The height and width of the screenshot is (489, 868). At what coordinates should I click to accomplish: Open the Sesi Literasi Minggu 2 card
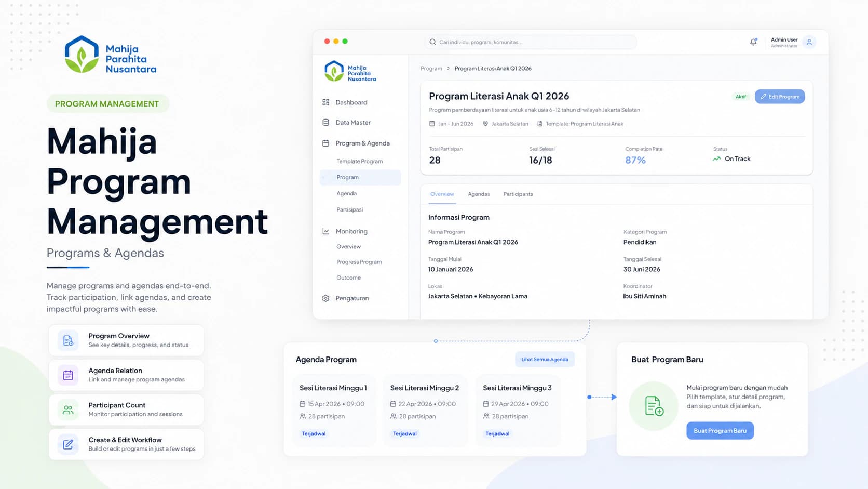point(426,411)
